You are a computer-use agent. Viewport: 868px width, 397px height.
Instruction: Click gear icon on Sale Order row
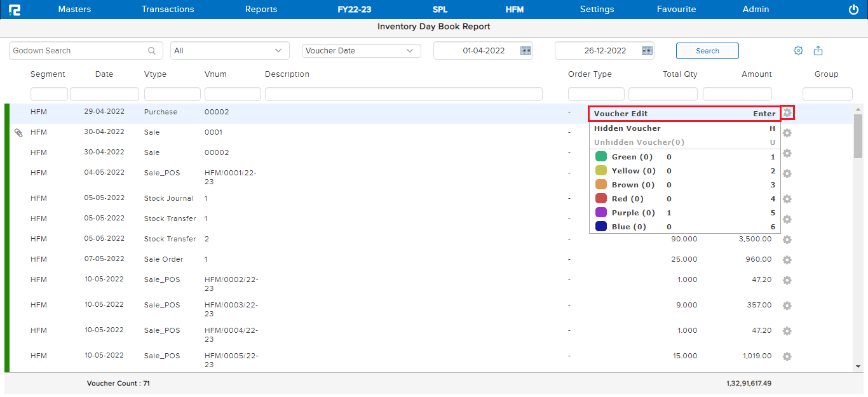click(787, 260)
